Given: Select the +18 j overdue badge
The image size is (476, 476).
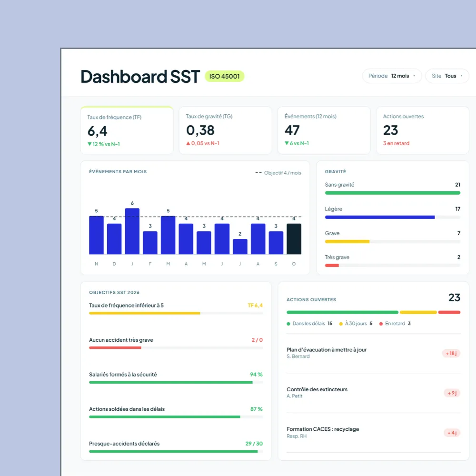Looking at the screenshot, I should tap(451, 353).
